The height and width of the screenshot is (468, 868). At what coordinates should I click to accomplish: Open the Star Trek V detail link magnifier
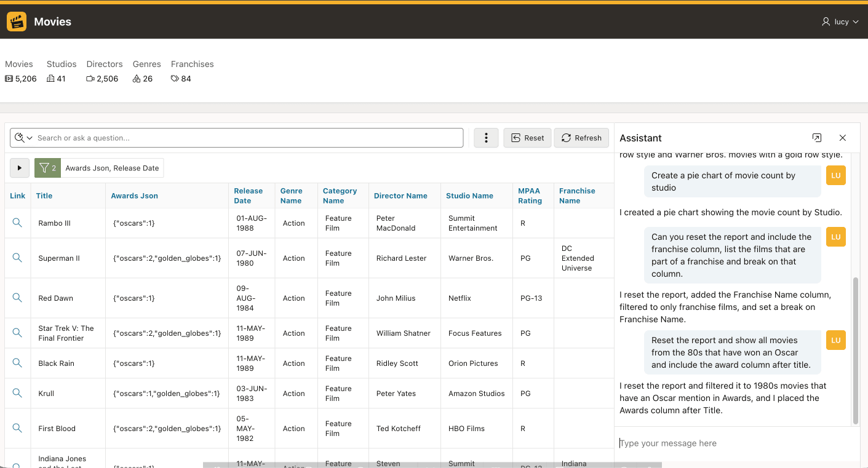(x=17, y=333)
